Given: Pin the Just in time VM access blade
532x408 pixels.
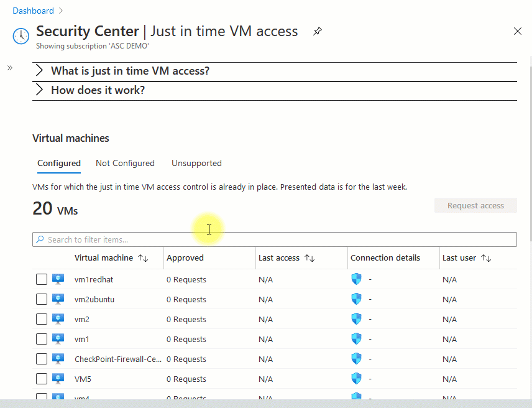Looking at the screenshot, I should tap(317, 32).
